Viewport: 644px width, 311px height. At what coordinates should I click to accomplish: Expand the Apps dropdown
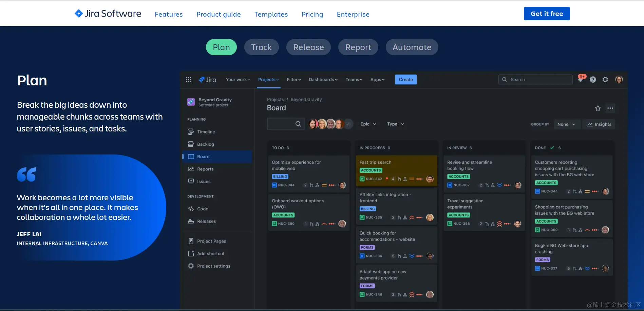pyautogui.click(x=377, y=80)
